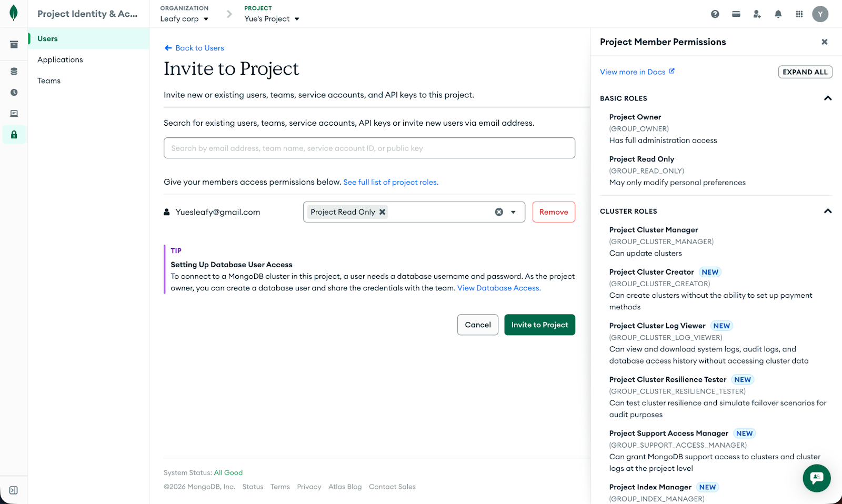
Task: Open the chat support bubble
Action: click(x=816, y=478)
